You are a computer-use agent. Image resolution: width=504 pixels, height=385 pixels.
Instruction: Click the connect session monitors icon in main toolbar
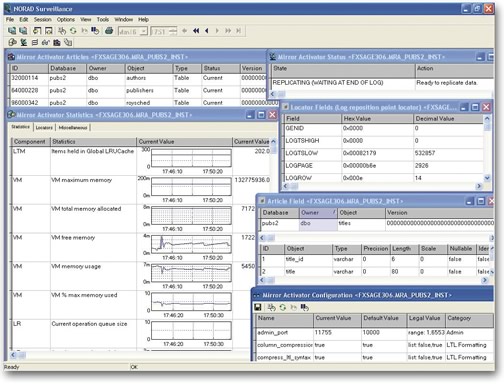point(12,31)
